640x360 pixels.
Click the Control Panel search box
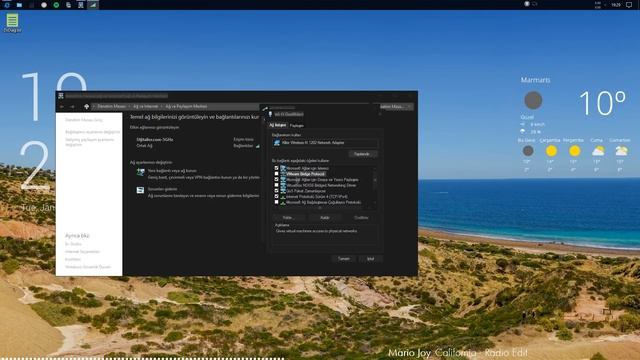[x=396, y=107]
